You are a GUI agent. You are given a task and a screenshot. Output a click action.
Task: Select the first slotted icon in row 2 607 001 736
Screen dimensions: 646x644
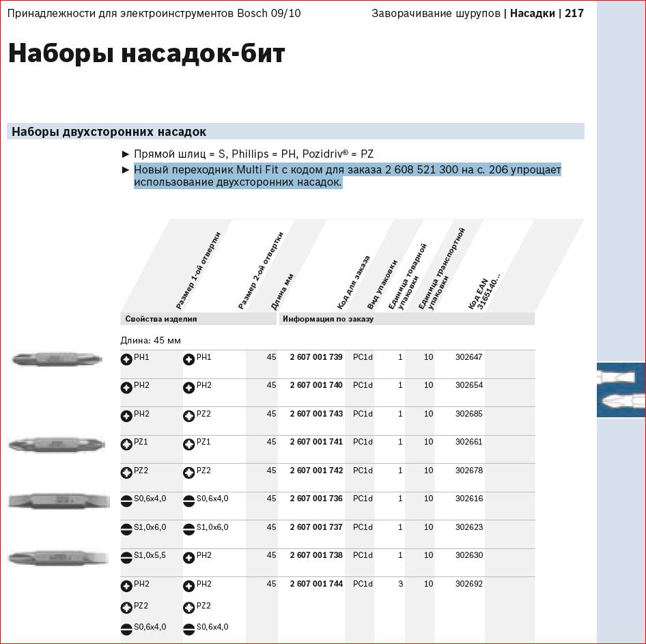coord(126,501)
